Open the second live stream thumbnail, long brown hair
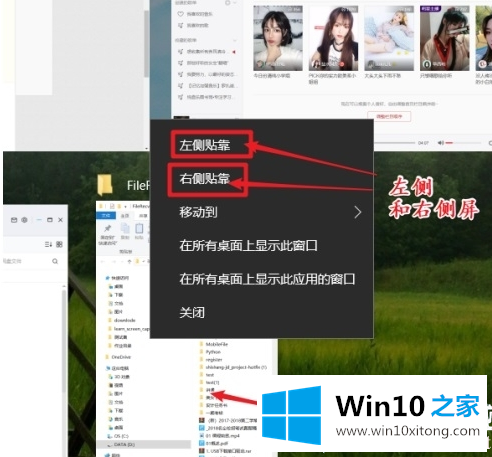 333,38
